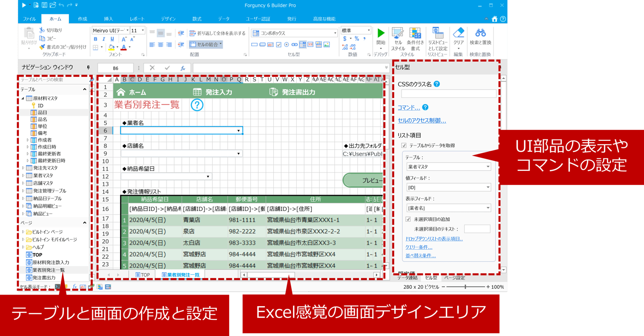Image resolution: width=644 pixels, height=336 pixels.
Task: Click the Cut (切り取り) scissors icon
Action: click(x=42, y=30)
